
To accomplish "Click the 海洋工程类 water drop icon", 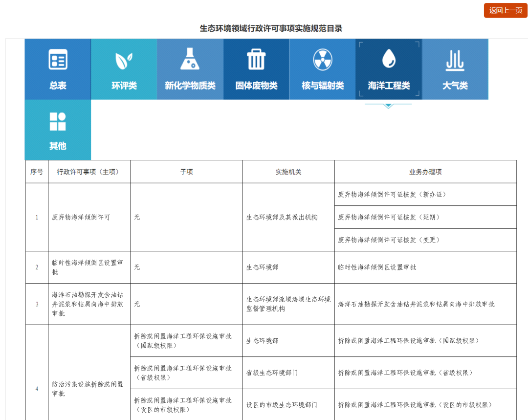I will (389, 59).
